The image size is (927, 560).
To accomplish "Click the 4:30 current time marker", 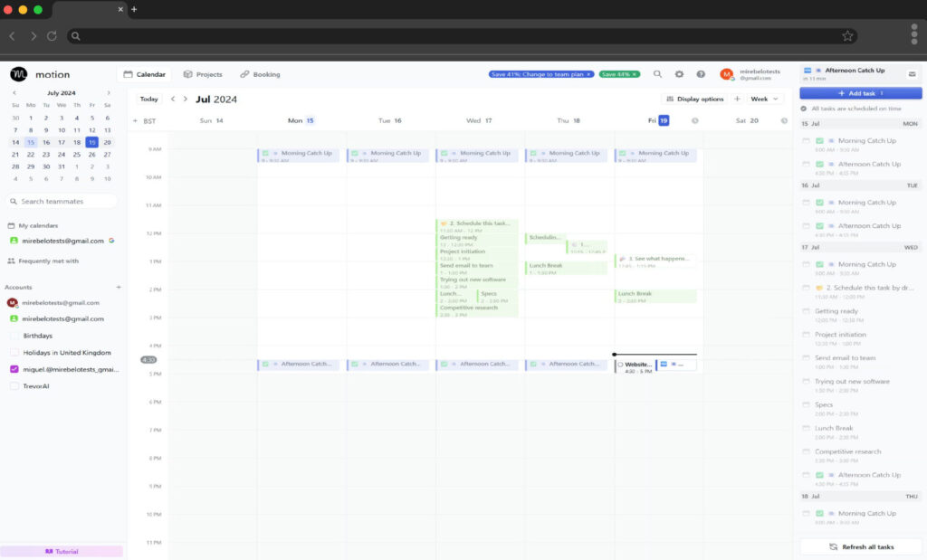I will tap(148, 360).
